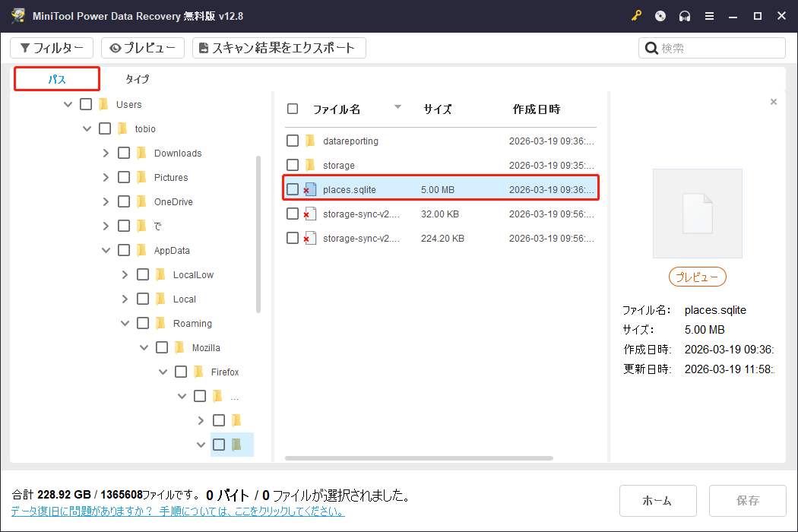Click the ホーム button
The height and width of the screenshot is (532, 798).
tap(658, 500)
